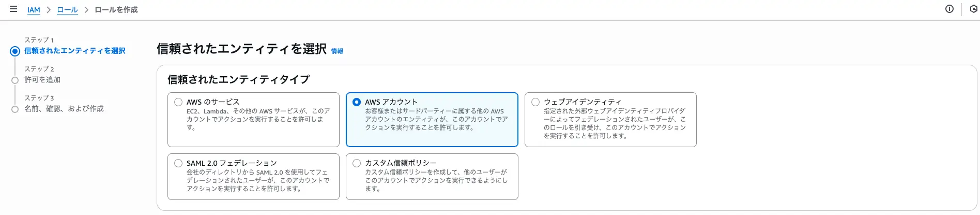Click the chevron after the ロール breadcrumb
Image resolution: width=980 pixels, height=215 pixels.
[x=86, y=10]
